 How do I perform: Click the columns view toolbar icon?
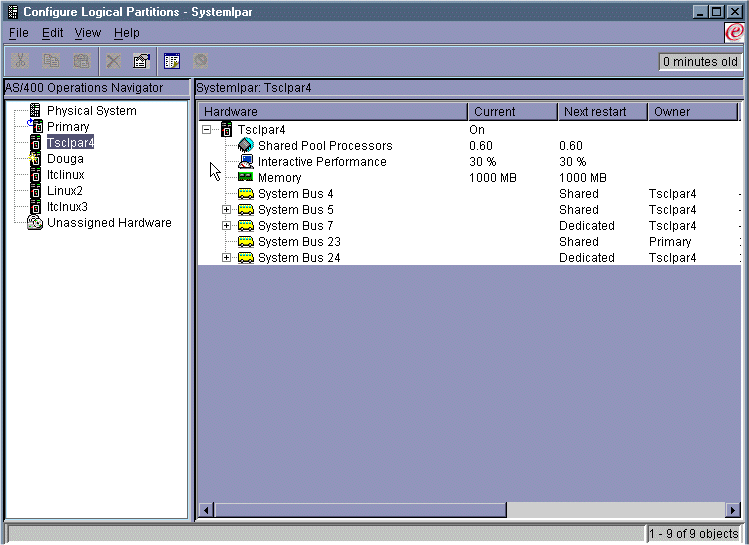(172, 61)
